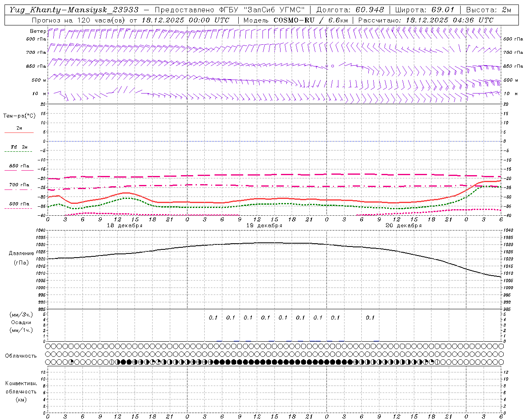Click the Тем-ра(°C) panel label

tap(19, 116)
